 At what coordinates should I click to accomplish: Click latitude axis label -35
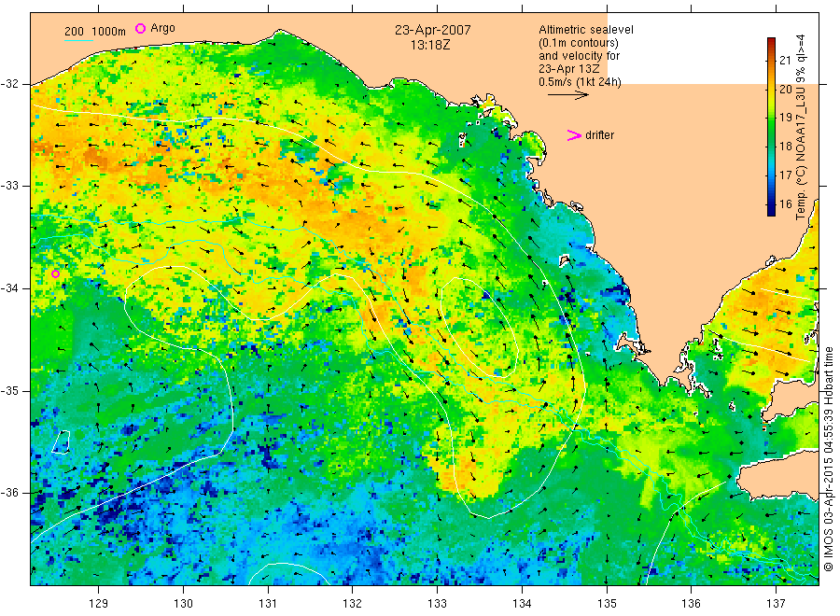(x=9, y=390)
